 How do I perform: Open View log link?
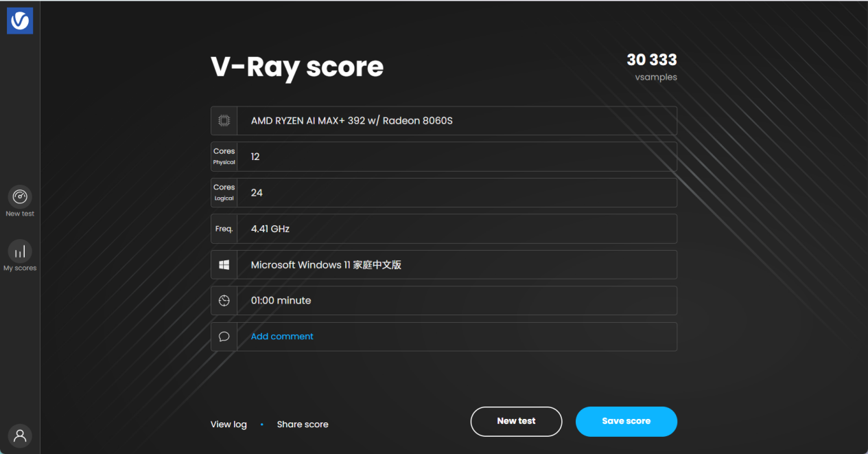[228, 424]
